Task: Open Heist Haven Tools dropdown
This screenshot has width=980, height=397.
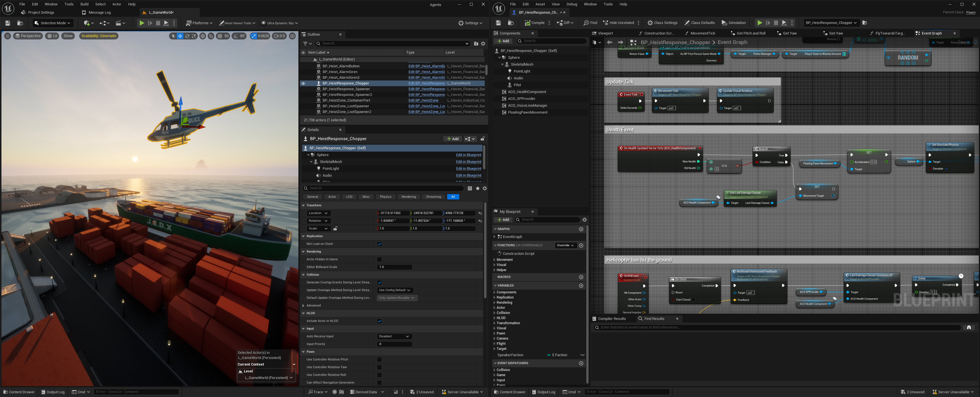Action: pyautogui.click(x=237, y=23)
